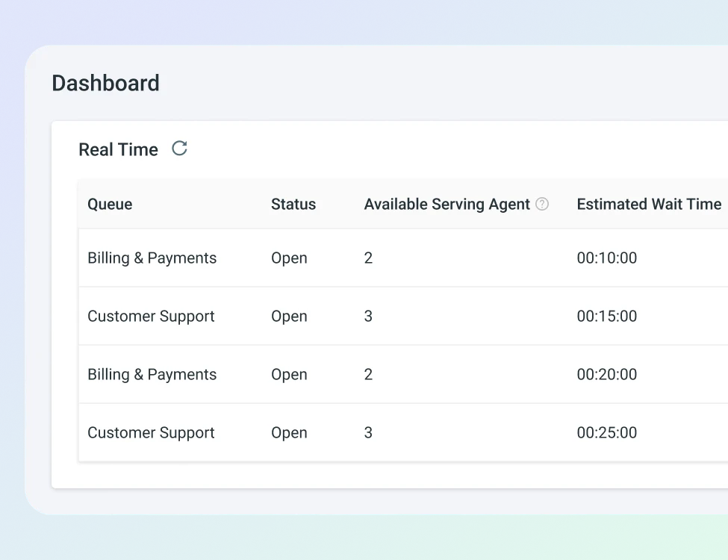
Task: Click the help icon beside Available Serving Agent
Action: (x=541, y=204)
